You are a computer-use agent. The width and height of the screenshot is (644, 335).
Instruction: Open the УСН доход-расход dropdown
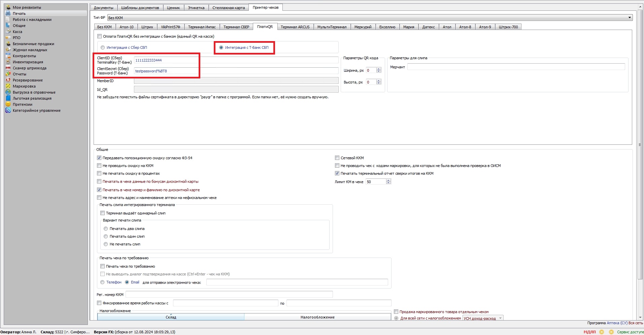[500, 318]
